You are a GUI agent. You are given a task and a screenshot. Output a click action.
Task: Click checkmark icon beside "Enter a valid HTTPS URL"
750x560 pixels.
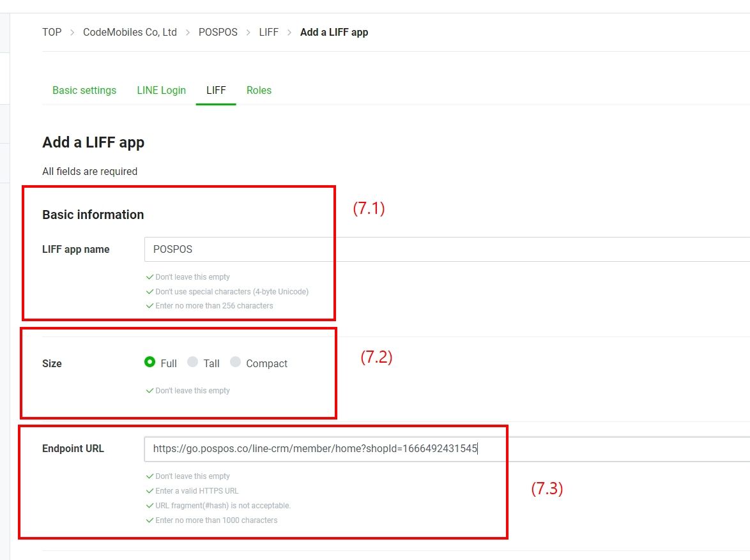tap(149, 491)
